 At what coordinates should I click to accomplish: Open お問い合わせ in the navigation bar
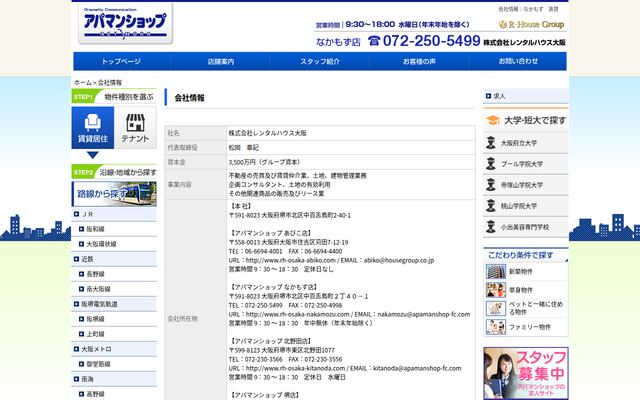518,61
